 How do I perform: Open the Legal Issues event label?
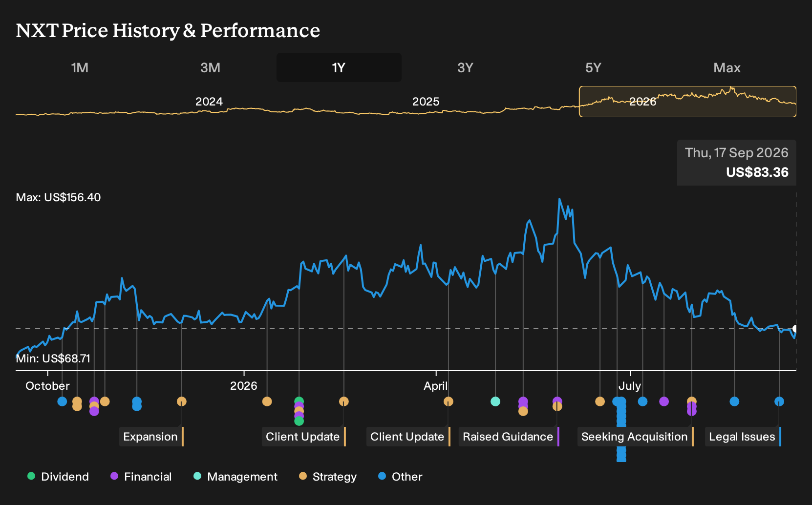[x=743, y=437]
